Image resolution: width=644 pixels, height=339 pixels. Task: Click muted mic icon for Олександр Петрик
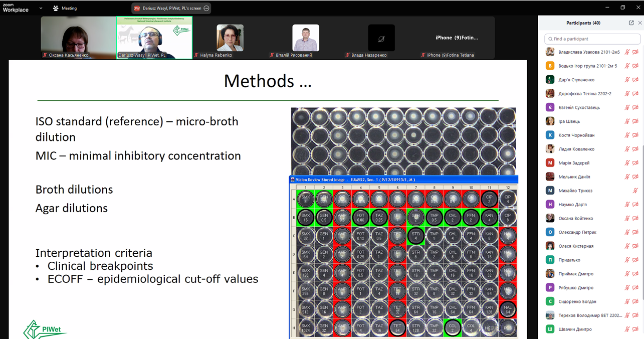pyautogui.click(x=627, y=232)
